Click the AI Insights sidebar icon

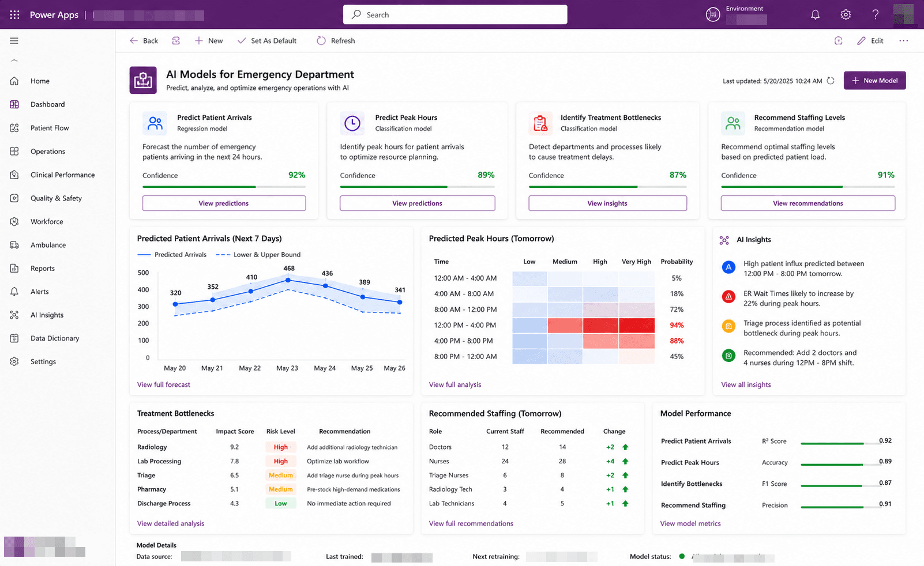click(x=14, y=315)
